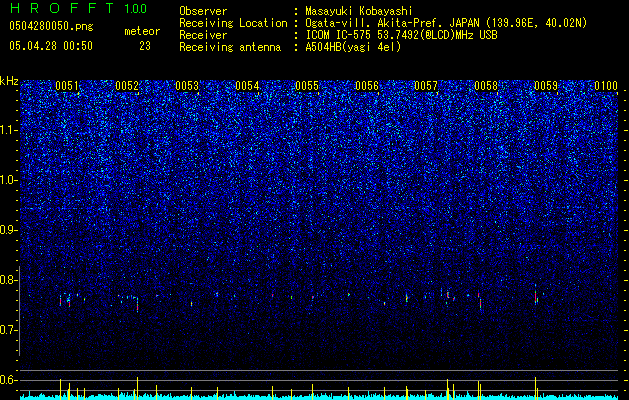Screen dimensions: 629x400
Task: Click the 1.0 kHz axis label
Action: point(9,180)
